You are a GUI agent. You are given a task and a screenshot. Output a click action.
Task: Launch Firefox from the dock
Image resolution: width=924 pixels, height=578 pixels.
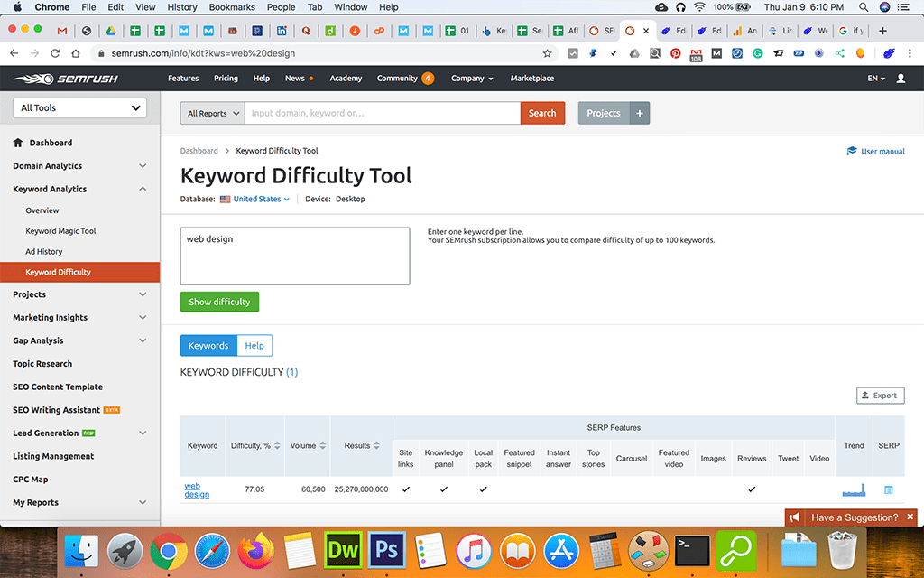tap(256, 551)
